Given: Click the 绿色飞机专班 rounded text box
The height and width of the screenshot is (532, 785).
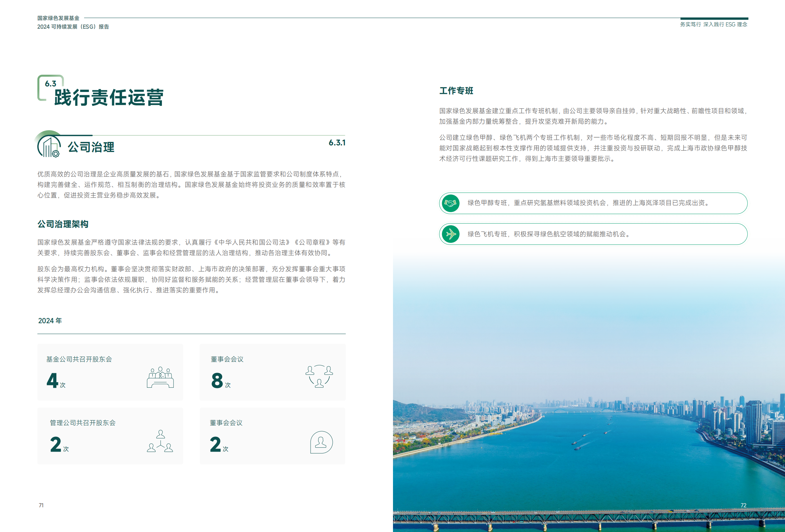Looking at the screenshot, I should click(x=593, y=234).
